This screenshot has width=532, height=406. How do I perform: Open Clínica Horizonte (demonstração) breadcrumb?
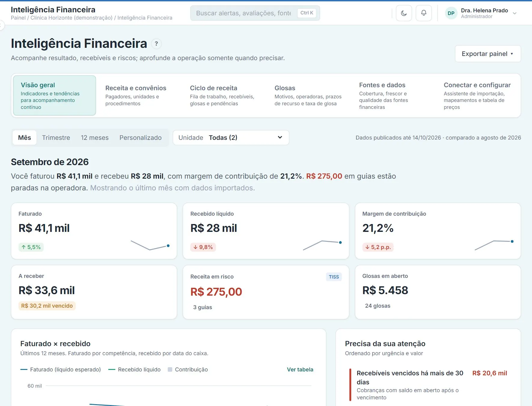coord(72,18)
